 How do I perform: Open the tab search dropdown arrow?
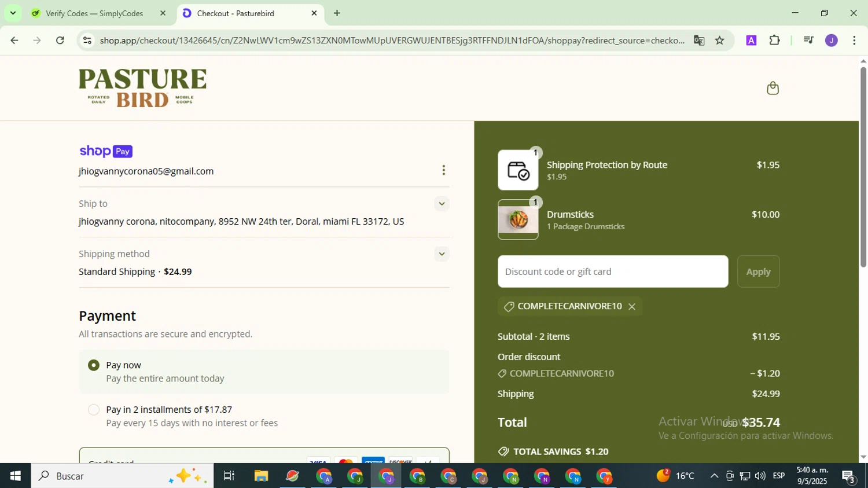[x=13, y=13]
